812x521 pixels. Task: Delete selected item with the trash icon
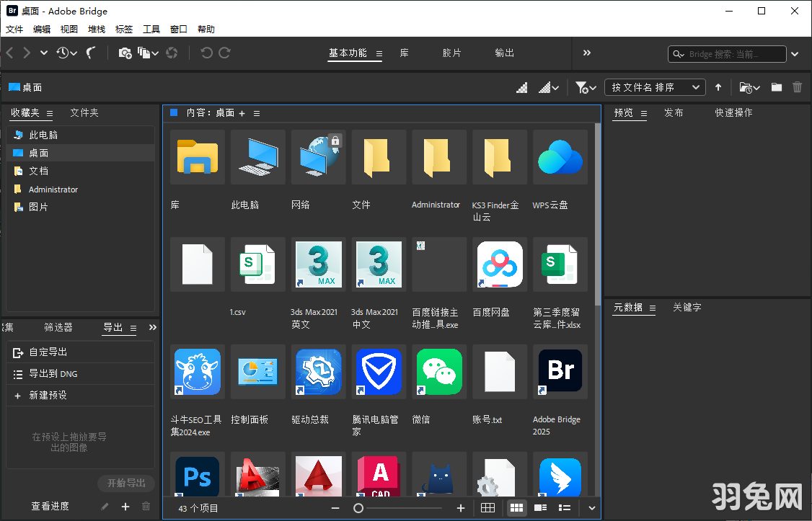[797, 86]
